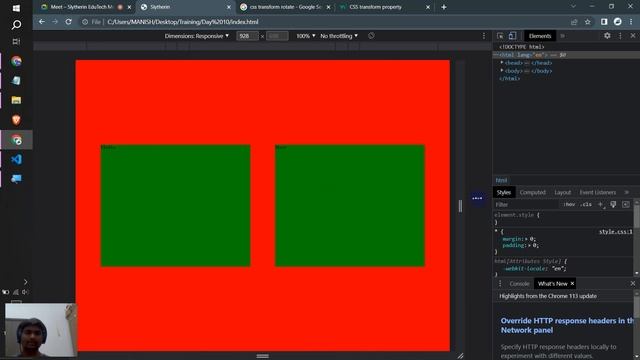
Task: Switch to the Event Listeners tab
Action: 598,192
